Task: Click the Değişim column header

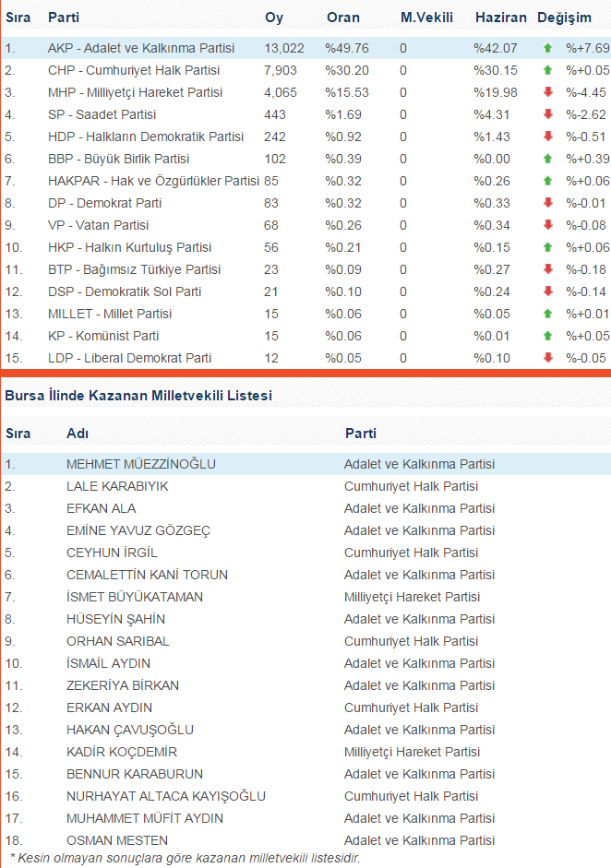Action: coord(564,18)
